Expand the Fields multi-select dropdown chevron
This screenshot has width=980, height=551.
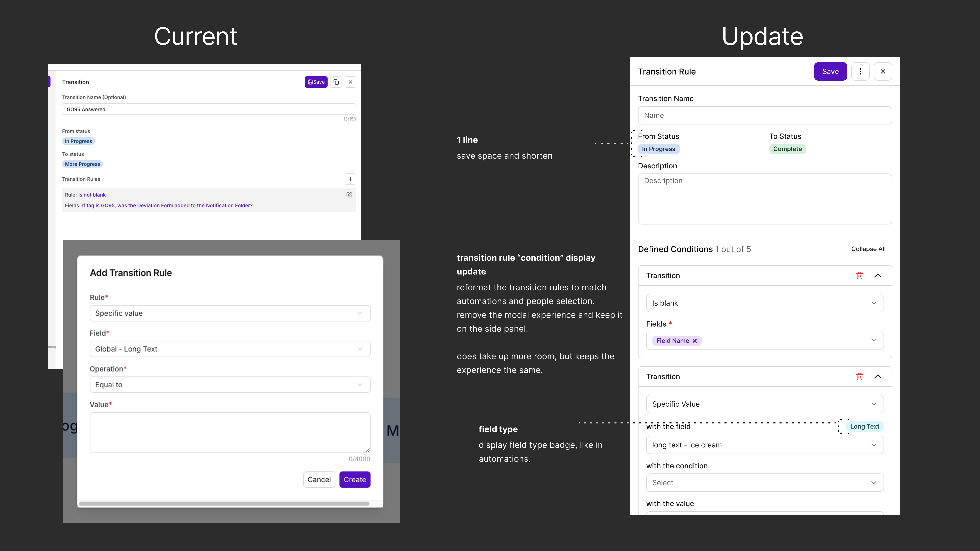[x=874, y=340]
